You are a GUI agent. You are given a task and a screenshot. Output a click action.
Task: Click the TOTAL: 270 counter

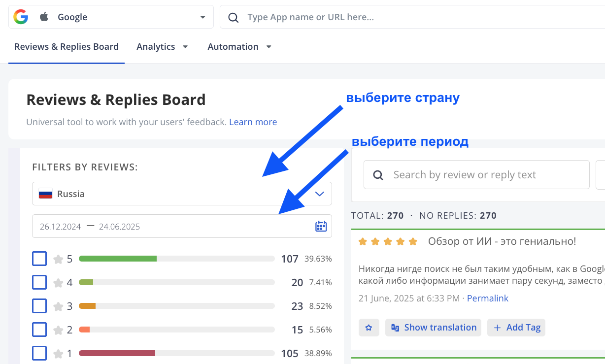tap(377, 215)
